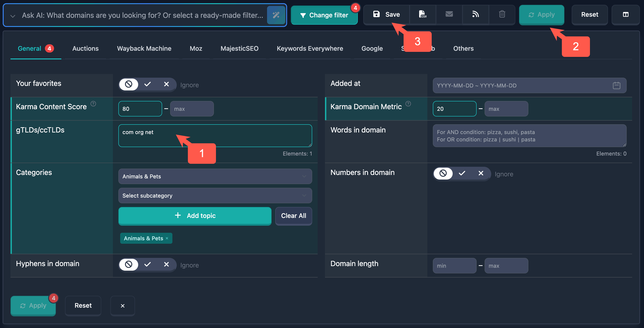
Task: Open the Select subcategory dropdown
Action: click(x=215, y=196)
